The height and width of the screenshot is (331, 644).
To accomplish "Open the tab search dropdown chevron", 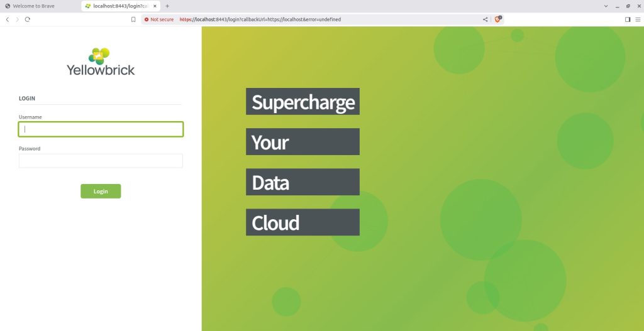I will [606, 6].
